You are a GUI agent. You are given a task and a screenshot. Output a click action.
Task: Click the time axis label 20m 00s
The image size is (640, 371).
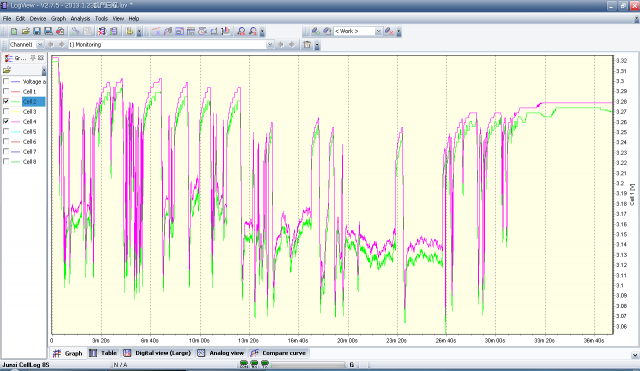click(x=347, y=340)
